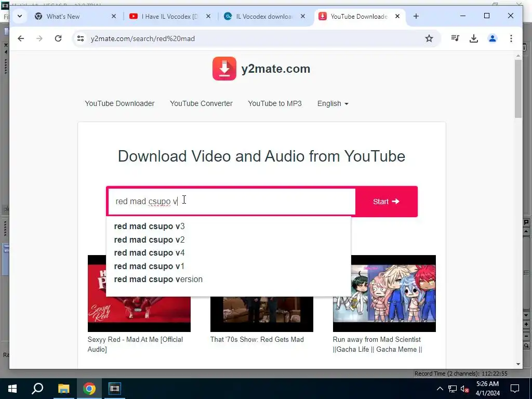
Task: Click the page vertical scrollbar thumb
Action: (518, 89)
